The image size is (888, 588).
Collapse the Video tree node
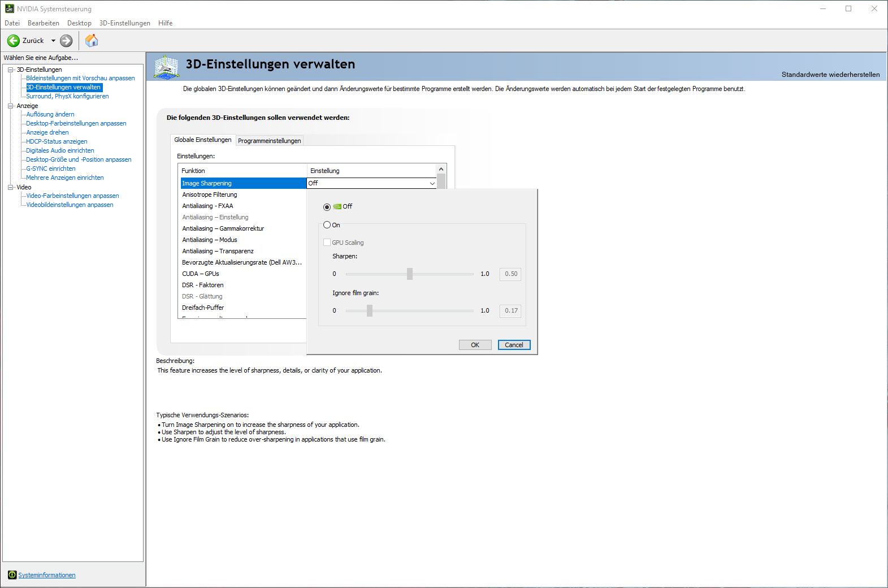click(x=10, y=187)
